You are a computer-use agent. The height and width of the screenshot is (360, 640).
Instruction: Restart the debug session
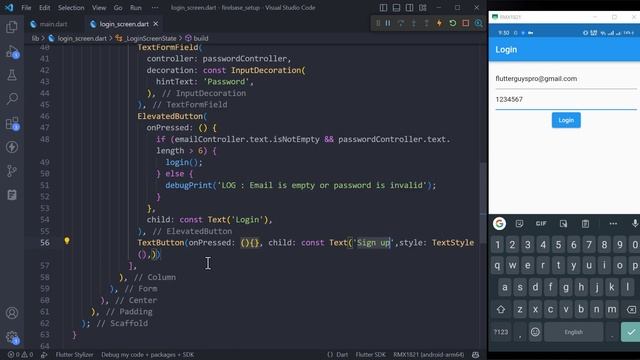[452, 23]
